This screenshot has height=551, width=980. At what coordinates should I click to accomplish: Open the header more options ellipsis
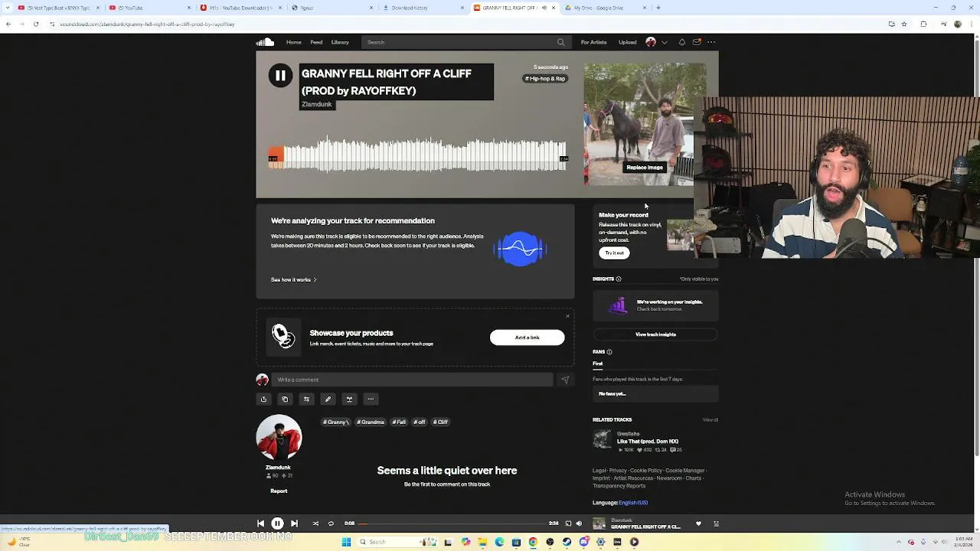711,42
